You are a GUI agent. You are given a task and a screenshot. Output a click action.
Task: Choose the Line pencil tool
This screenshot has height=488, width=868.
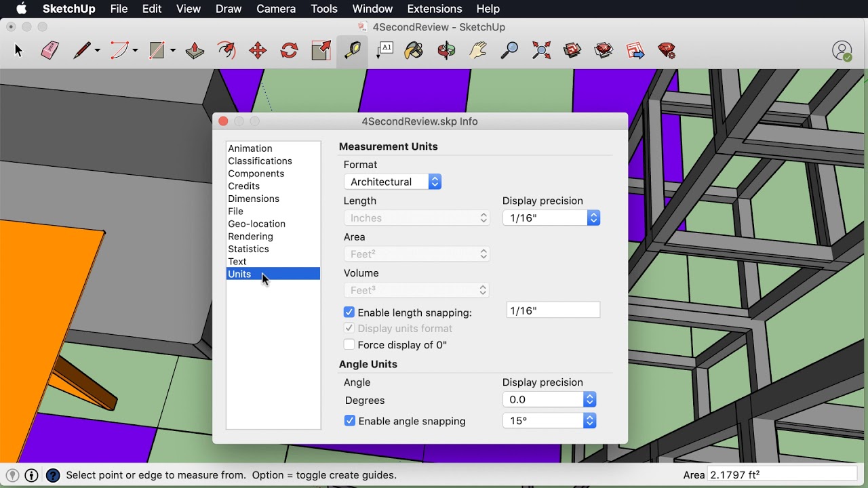click(82, 51)
